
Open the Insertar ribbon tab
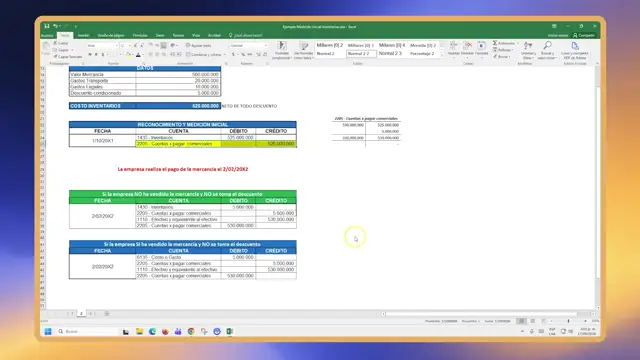click(x=83, y=36)
